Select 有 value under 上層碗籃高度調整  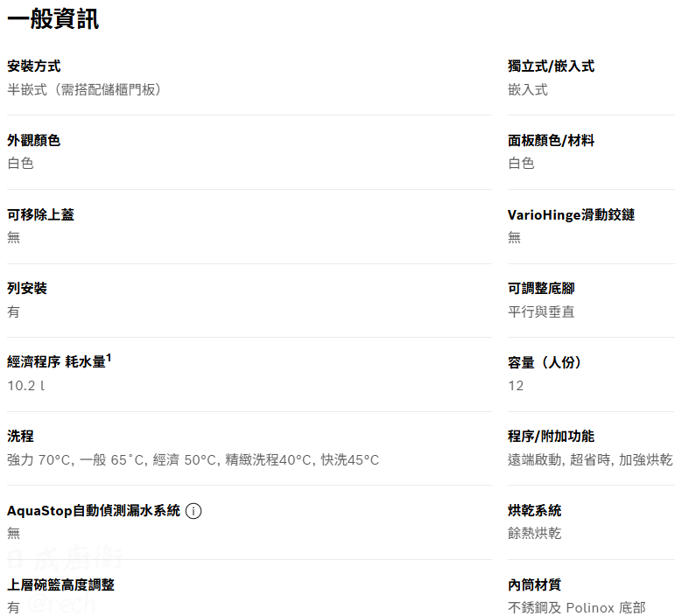[14, 607]
